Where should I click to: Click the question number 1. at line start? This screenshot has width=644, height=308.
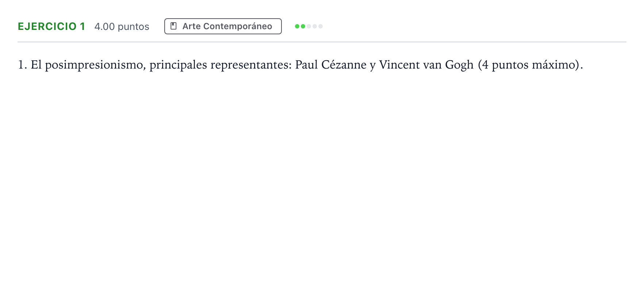point(23,65)
